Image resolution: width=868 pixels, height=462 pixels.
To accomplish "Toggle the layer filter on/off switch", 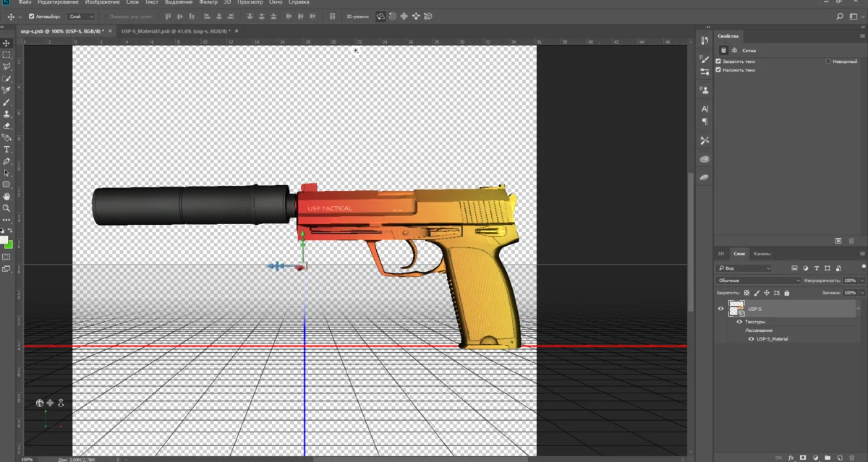I will [x=864, y=268].
